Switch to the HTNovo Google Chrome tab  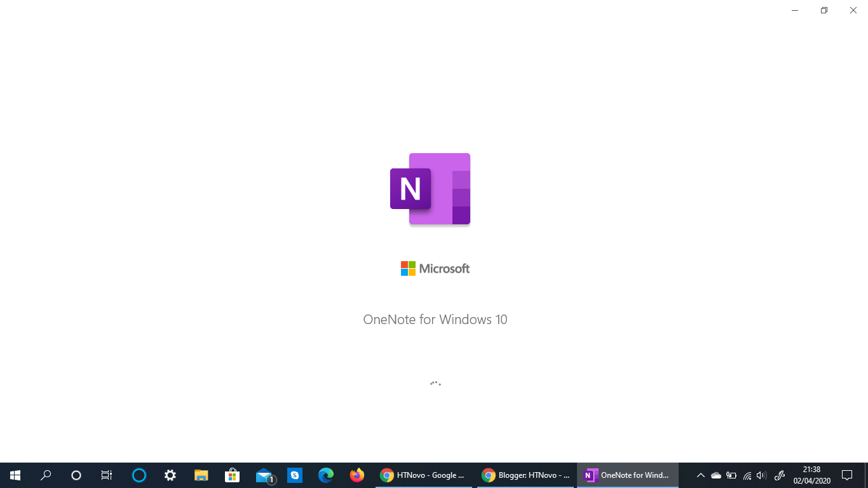(x=423, y=475)
